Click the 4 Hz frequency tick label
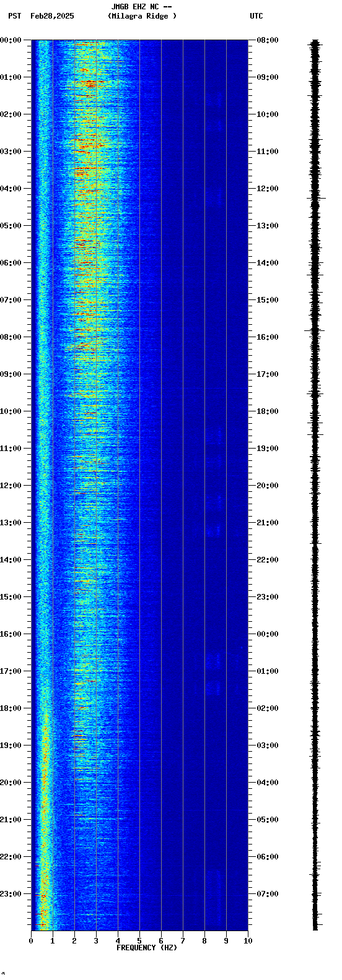This screenshot has height=980, width=342. [x=118, y=941]
